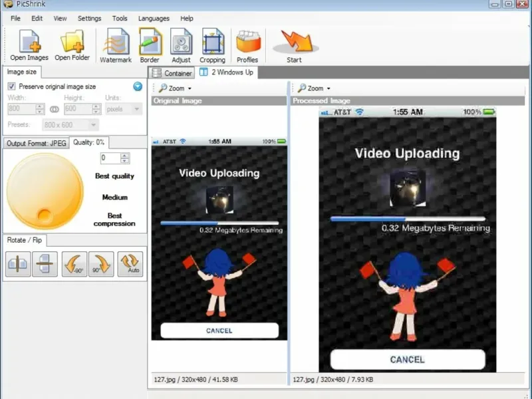The image size is (532, 399).
Task: Click the Original Image header bar
Action: (219, 101)
